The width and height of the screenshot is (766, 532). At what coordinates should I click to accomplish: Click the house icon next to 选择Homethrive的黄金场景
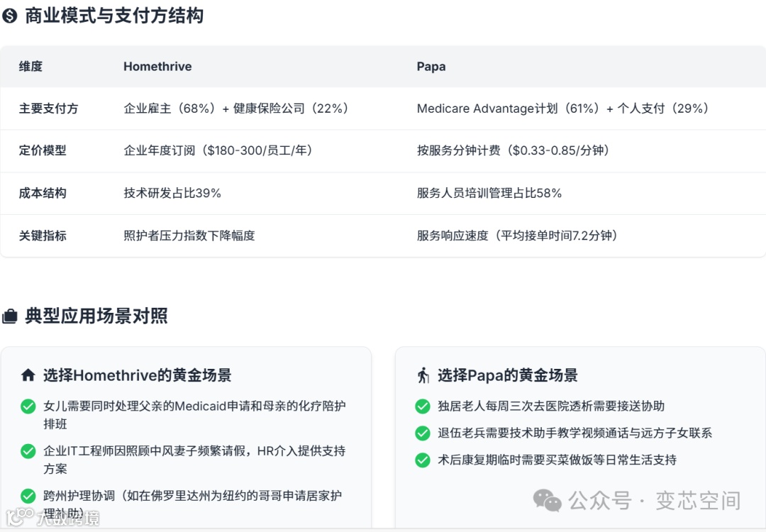(x=28, y=375)
